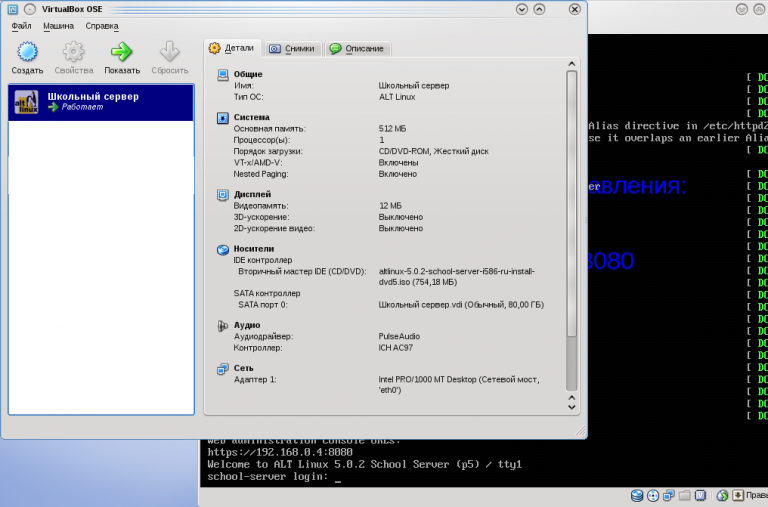
Task: Switch to the Описание tab
Action: (x=357, y=48)
